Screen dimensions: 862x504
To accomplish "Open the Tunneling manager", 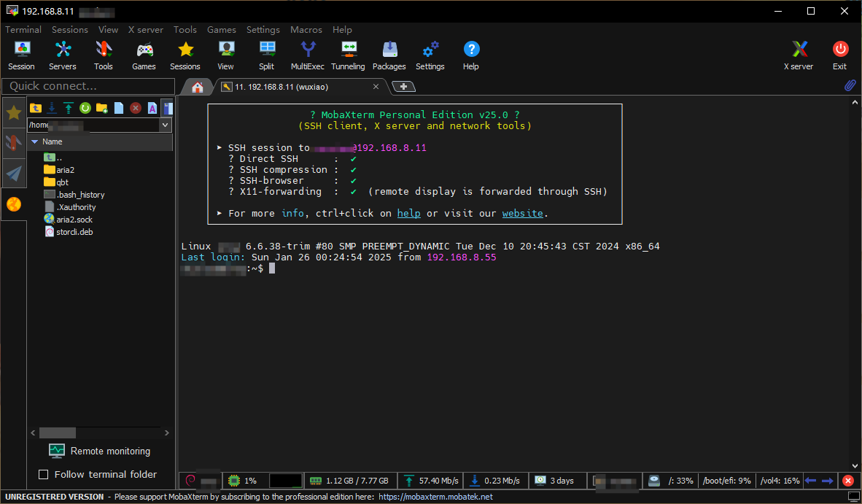I will (x=348, y=55).
